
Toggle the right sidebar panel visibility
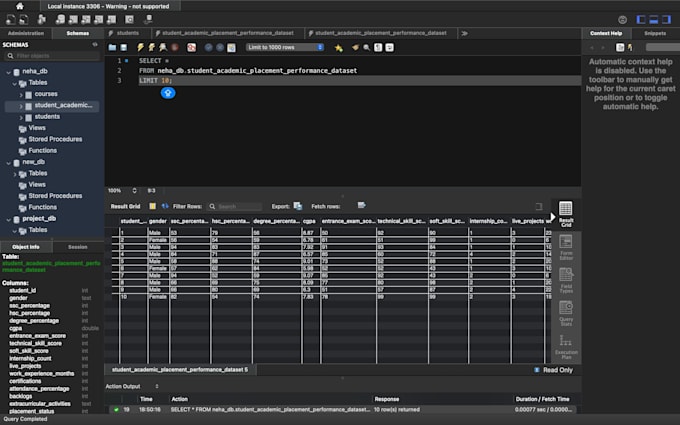click(666, 20)
